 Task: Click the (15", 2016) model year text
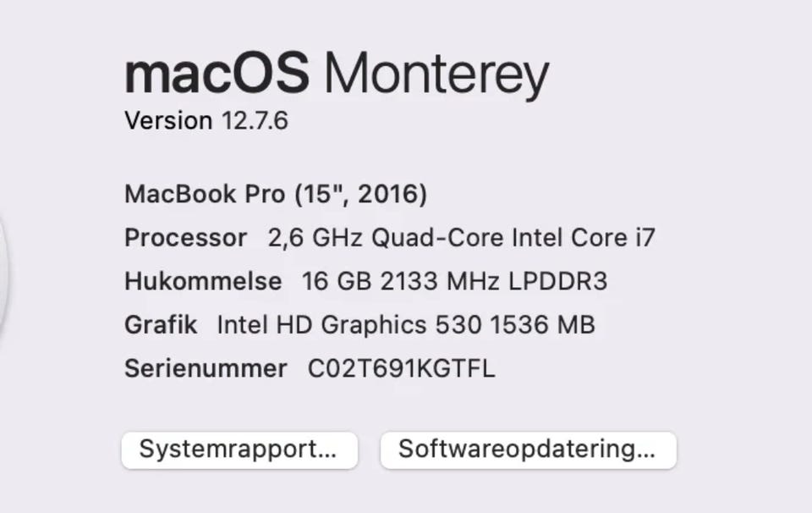point(361,194)
